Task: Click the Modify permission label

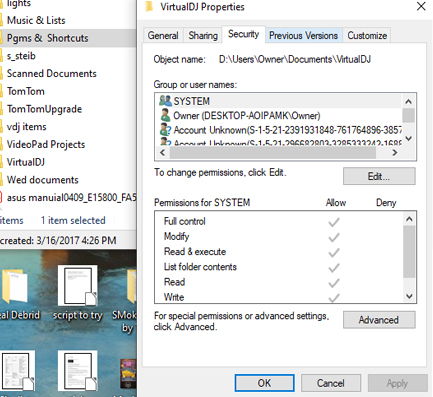Action: point(177,237)
